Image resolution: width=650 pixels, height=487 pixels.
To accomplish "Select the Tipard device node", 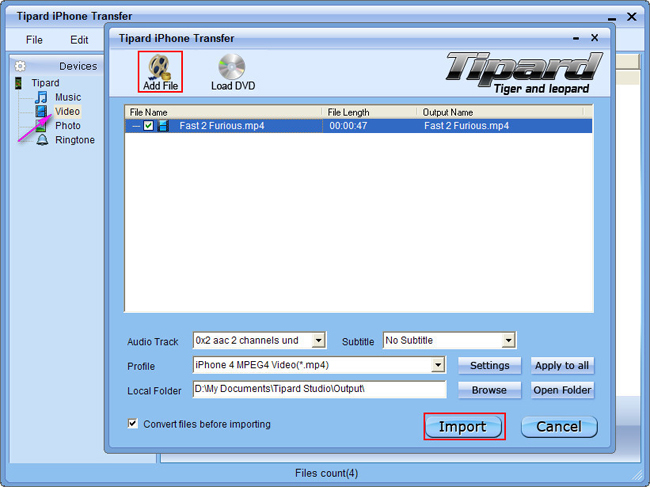I will 45,83.
